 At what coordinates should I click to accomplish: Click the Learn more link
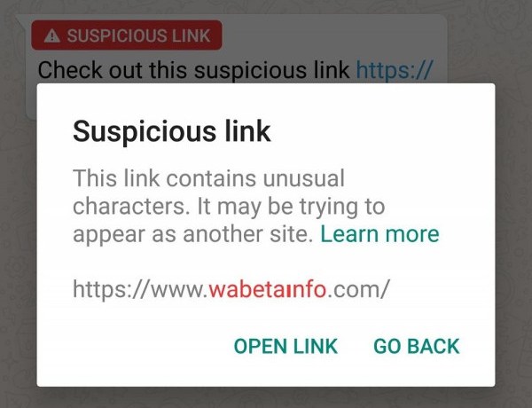(x=379, y=234)
